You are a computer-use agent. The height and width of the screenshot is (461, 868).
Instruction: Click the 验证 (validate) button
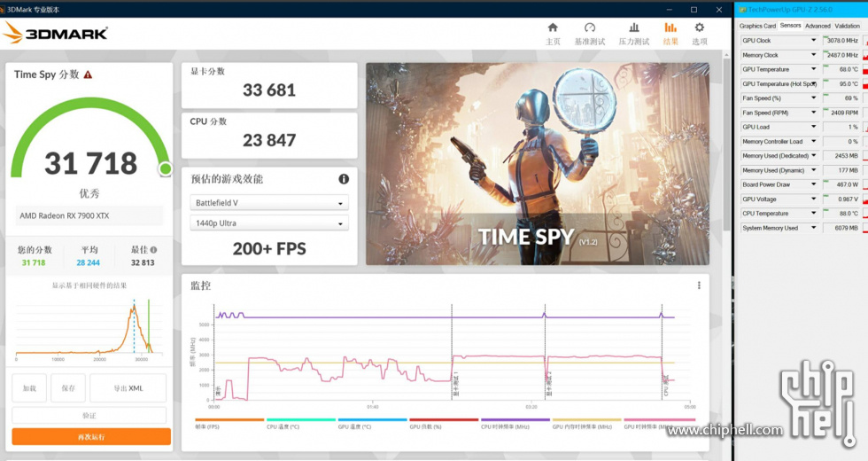[x=89, y=416]
